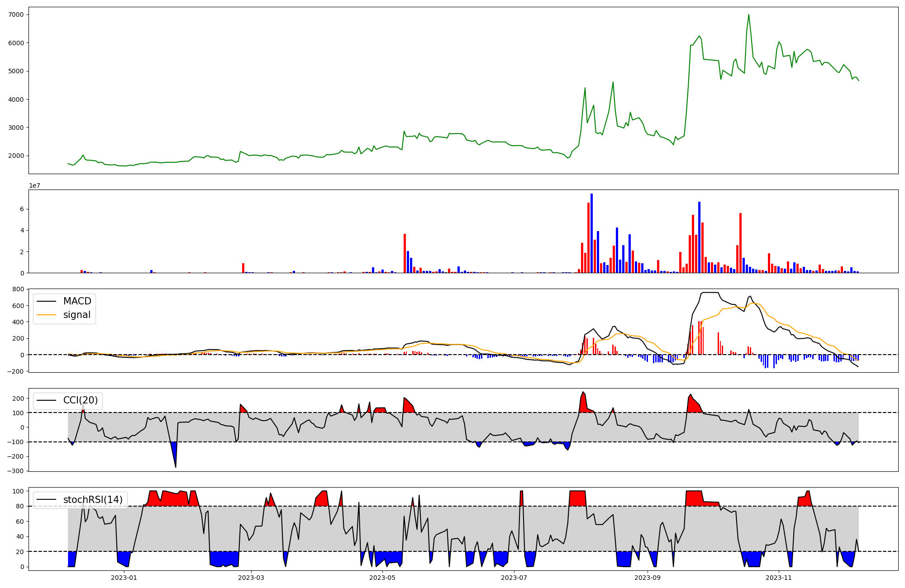The width and height of the screenshot is (905, 588).
Task: Click the 2023-01 x-axis date label
Action: [124, 578]
